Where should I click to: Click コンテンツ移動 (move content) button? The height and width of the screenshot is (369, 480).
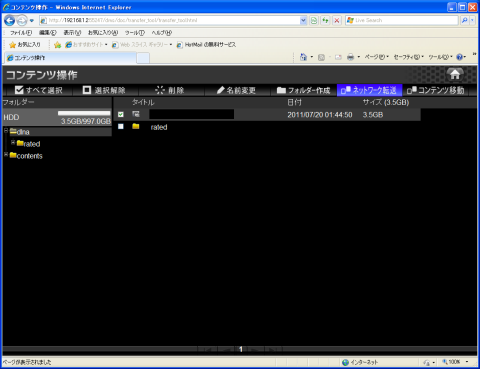(435, 90)
